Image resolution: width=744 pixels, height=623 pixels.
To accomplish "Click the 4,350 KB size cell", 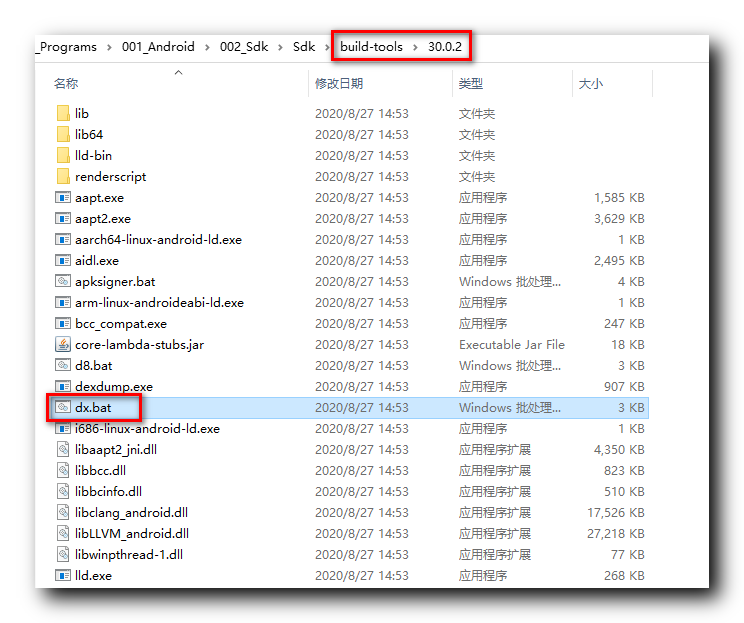I will point(619,450).
